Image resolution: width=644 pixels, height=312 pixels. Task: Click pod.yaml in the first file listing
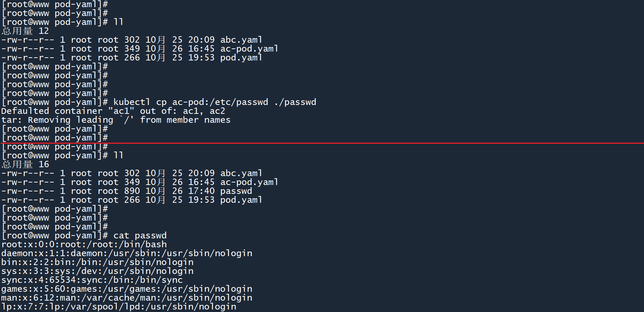(x=241, y=58)
